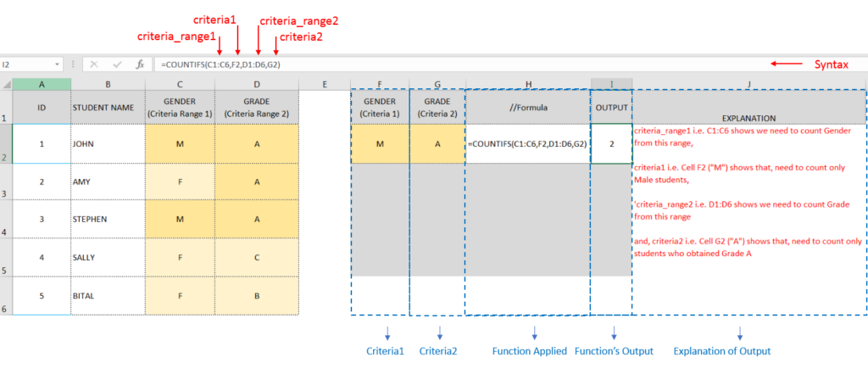This screenshot has height=374, width=868.
Task: Expand the Name Box dropdown arrow
Action: tap(58, 64)
